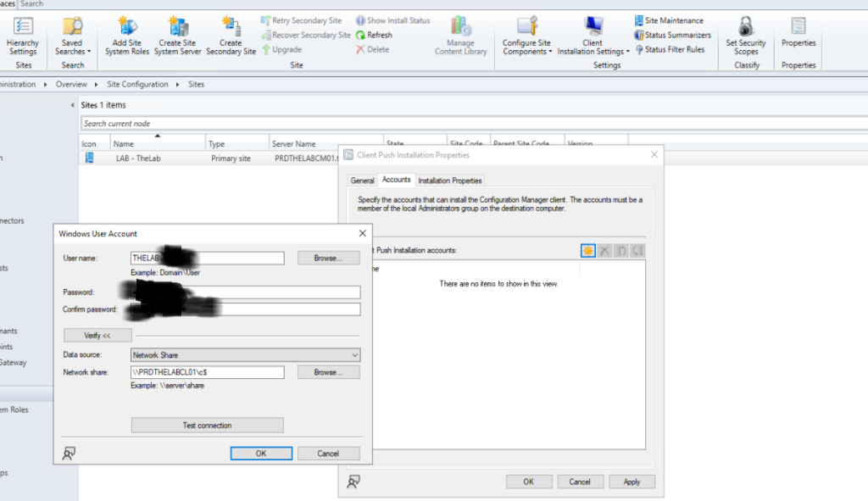Click Set Security Scopes

click(746, 36)
